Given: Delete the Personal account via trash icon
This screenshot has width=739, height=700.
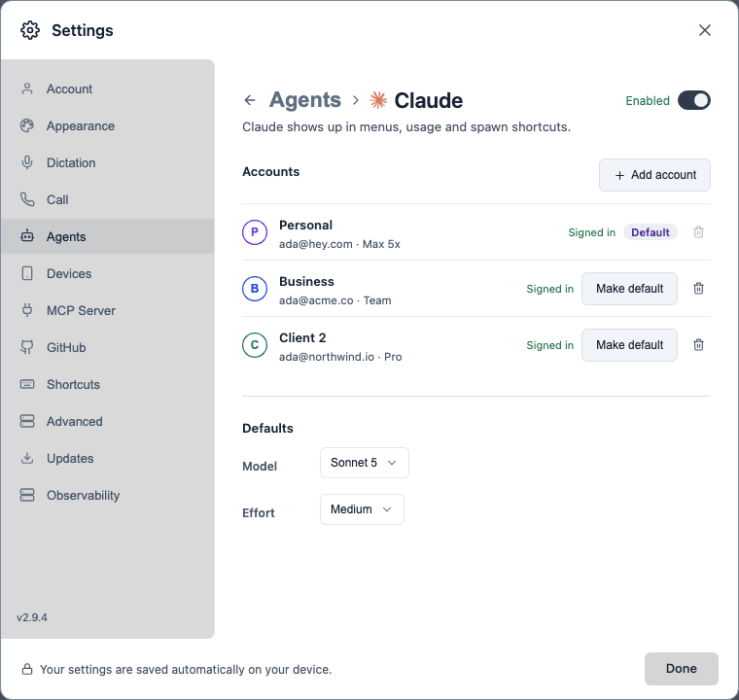Looking at the screenshot, I should pyautogui.click(x=698, y=232).
